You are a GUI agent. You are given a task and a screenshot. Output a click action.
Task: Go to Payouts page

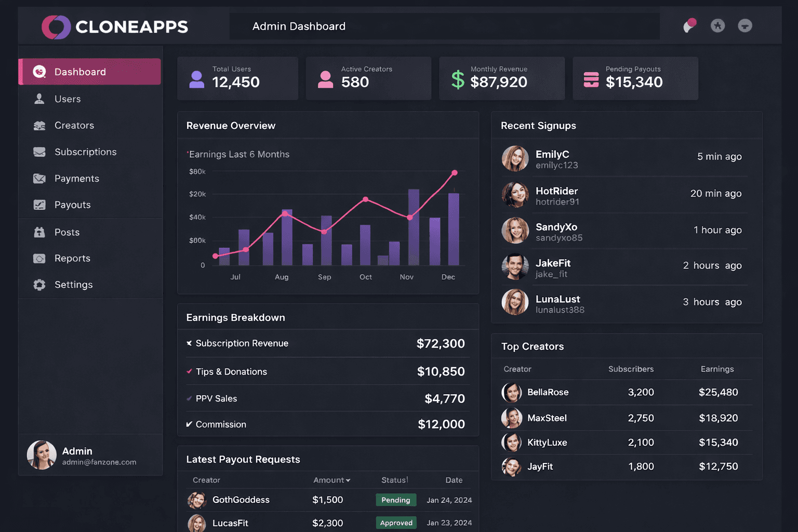[x=90, y=205]
